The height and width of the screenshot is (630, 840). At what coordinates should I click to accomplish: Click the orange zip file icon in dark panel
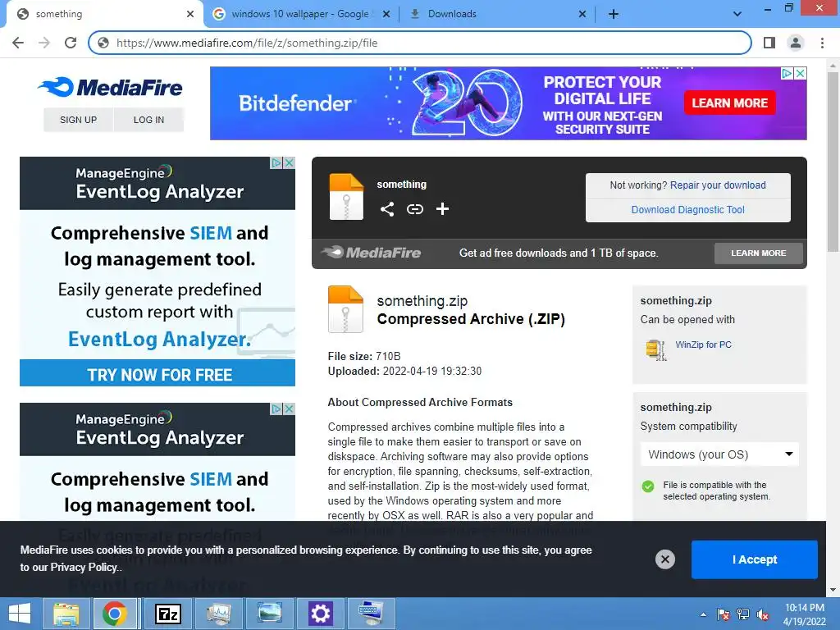point(346,197)
